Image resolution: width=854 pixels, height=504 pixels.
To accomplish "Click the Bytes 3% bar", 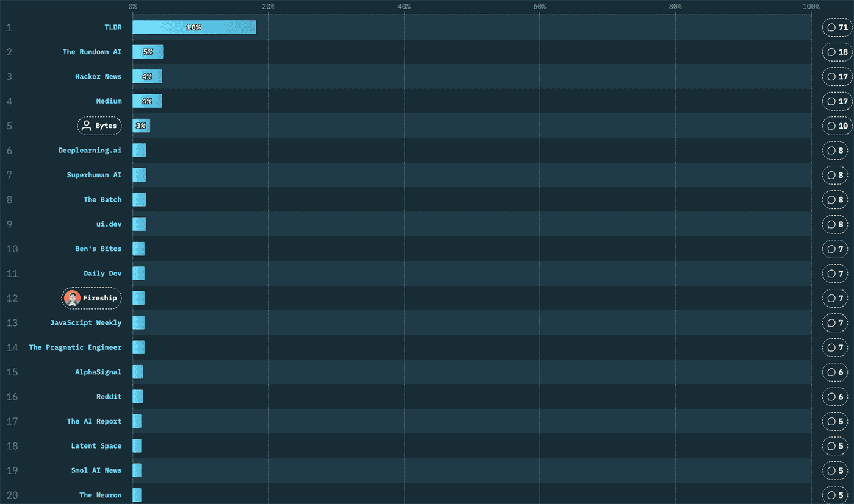I will coord(141,126).
